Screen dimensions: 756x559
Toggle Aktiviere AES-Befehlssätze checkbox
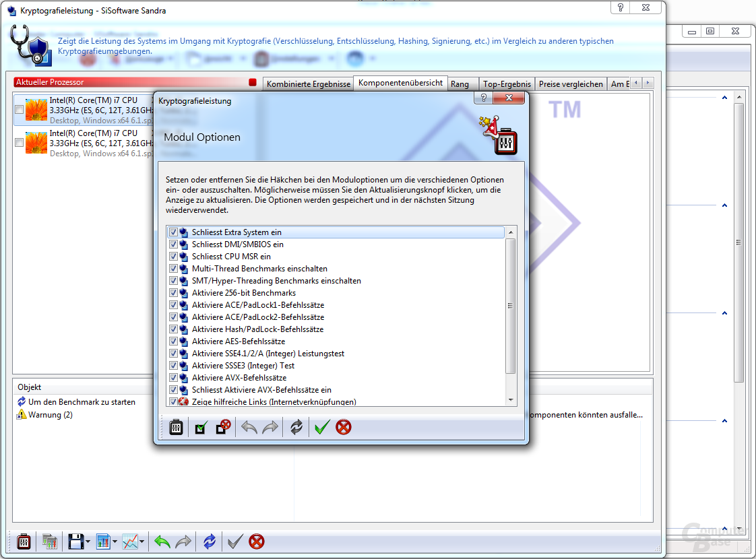174,341
